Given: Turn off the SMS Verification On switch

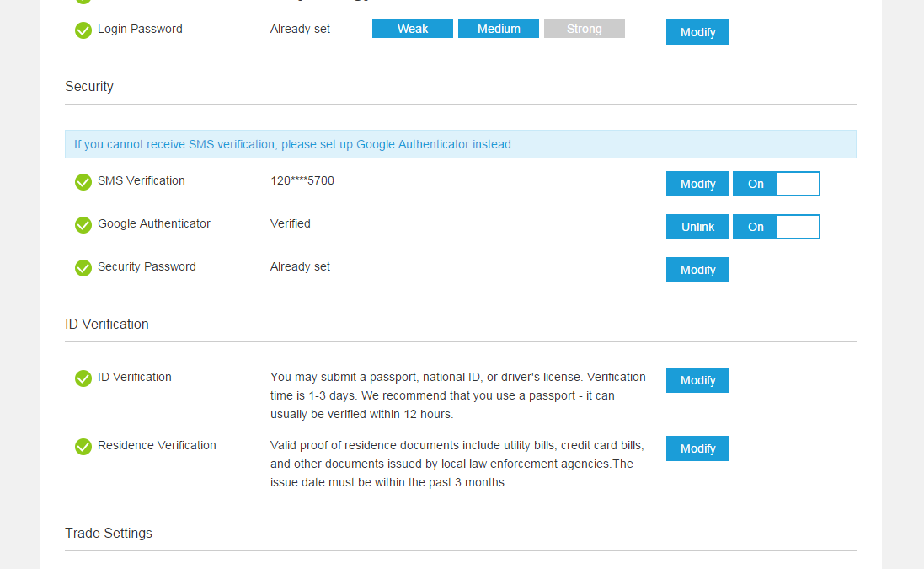Looking at the screenshot, I should tap(776, 184).
